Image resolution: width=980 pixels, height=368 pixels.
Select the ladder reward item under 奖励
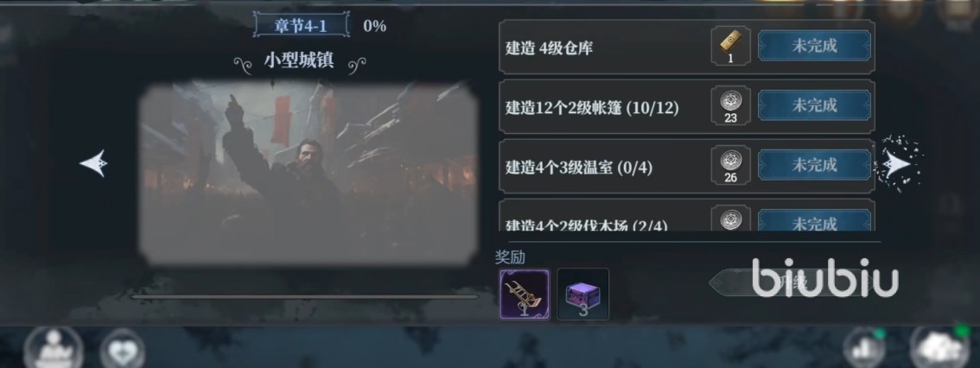525,295
